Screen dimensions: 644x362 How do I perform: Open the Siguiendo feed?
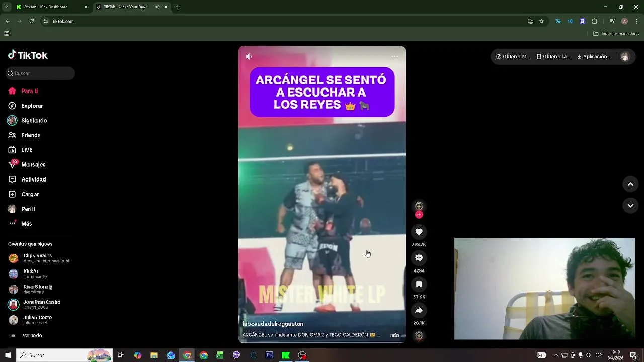(27, 121)
